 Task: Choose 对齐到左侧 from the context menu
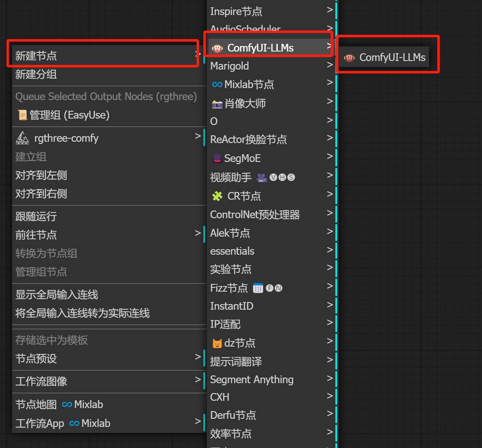click(x=41, y=176)
